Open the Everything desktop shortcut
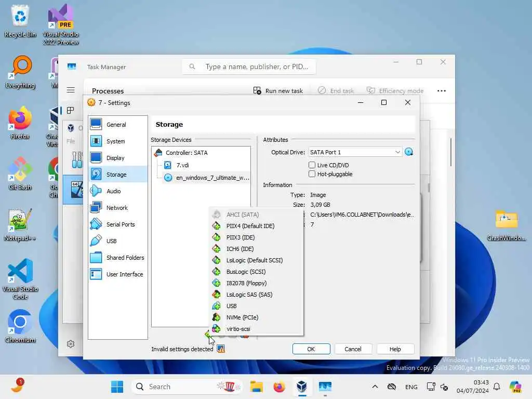Image resolution: width=532 pixels, height=399 pixels. (20, 72)
